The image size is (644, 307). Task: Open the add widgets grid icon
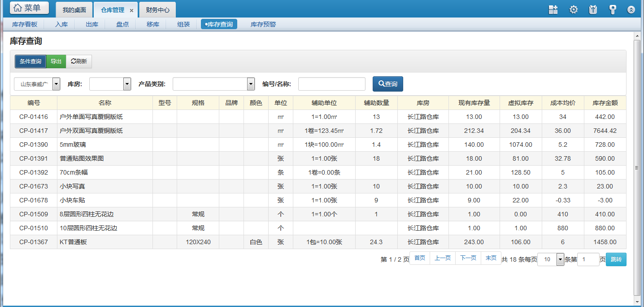click(553, 9)
